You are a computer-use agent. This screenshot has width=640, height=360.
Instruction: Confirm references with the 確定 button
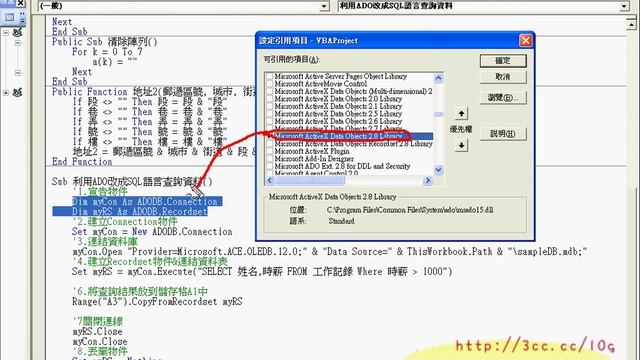[503, 61]
